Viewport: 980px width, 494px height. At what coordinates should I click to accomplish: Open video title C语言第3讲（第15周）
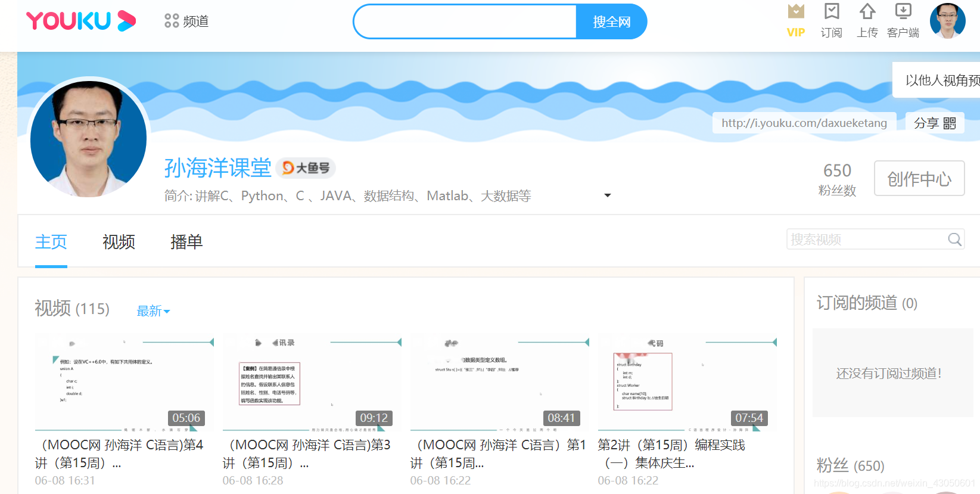click(307, 454)
